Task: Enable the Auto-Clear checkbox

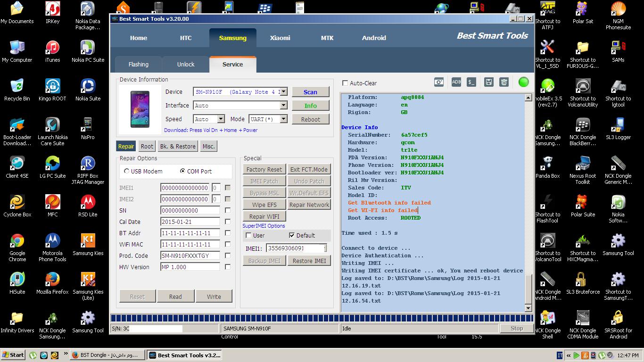Action: point(345,83)
